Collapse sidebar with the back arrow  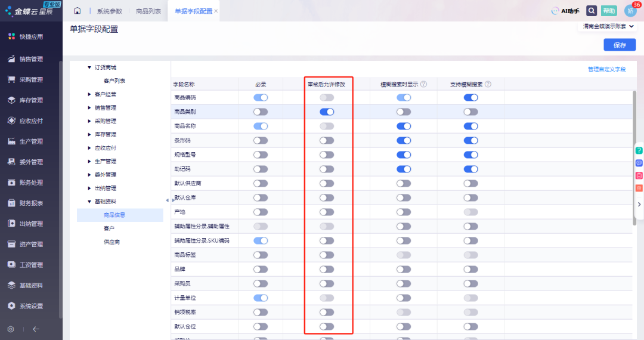pos(36,329)
